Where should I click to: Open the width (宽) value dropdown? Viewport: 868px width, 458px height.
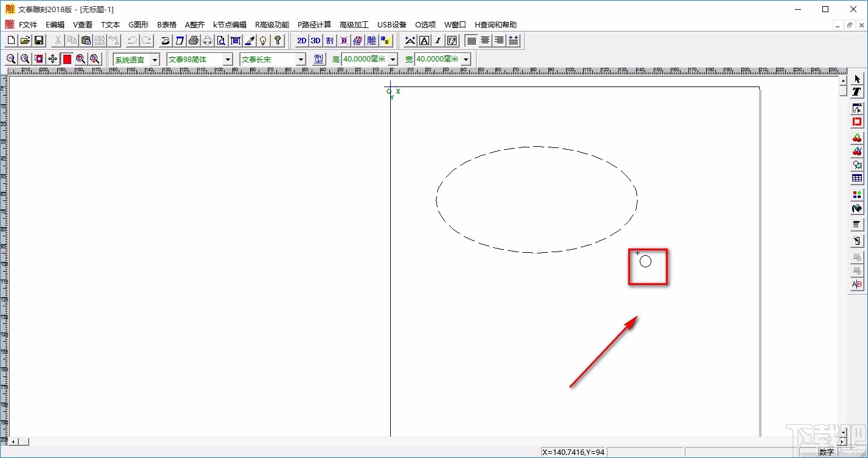[466, 59]
